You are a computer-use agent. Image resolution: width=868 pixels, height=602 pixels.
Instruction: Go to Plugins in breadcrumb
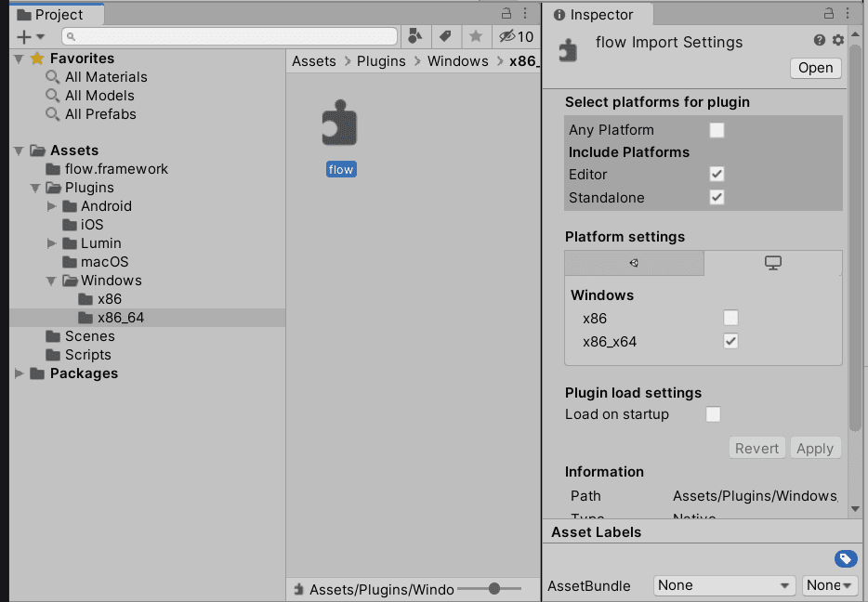(381, 61)
